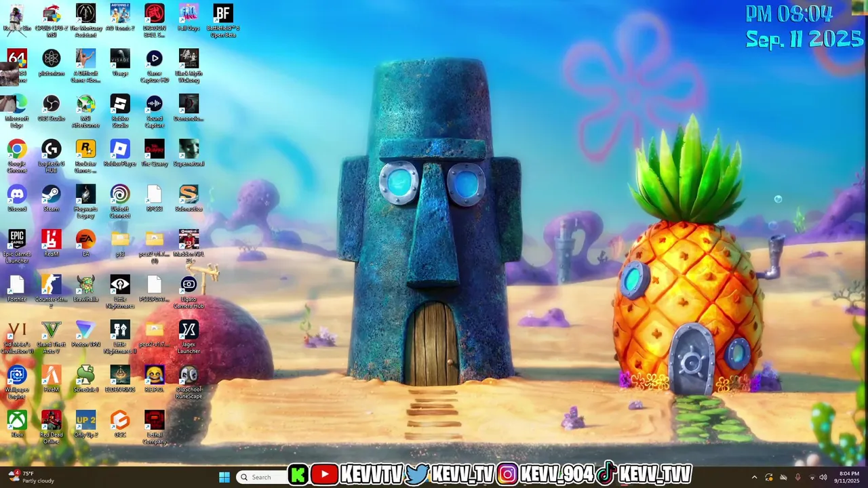Open the Recycle Bin desktop icon

pos(17,19)
